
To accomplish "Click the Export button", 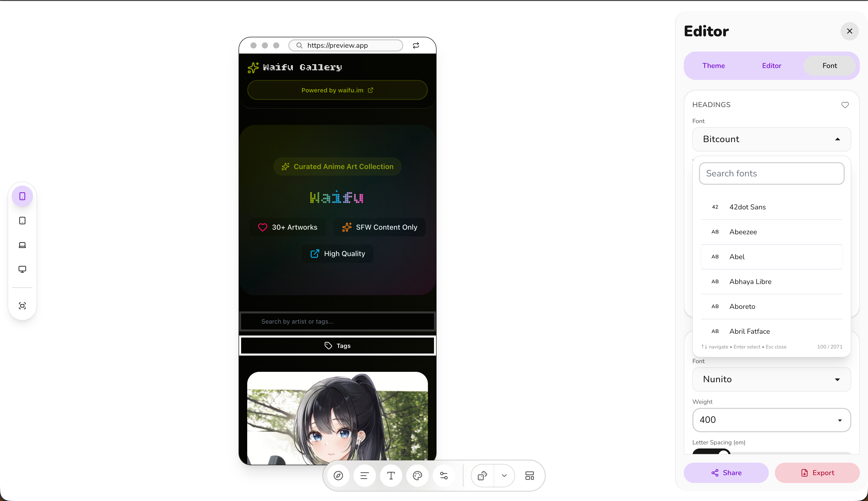I will tap(817, 472).
